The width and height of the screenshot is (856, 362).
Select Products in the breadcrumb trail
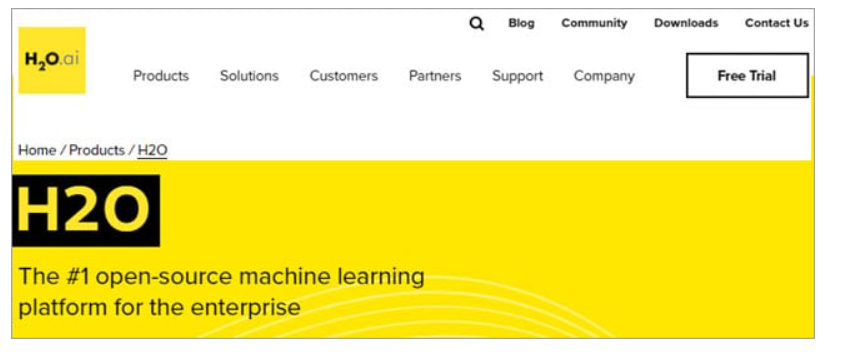(x=97, y=150)
